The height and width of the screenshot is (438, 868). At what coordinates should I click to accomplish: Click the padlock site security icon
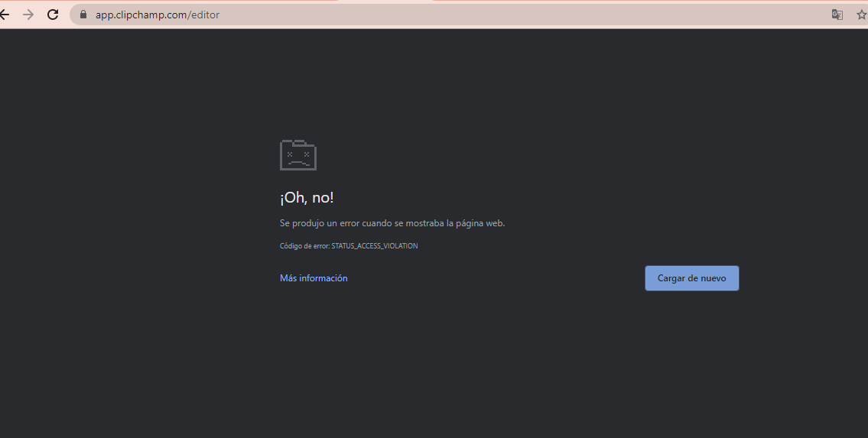83,15
